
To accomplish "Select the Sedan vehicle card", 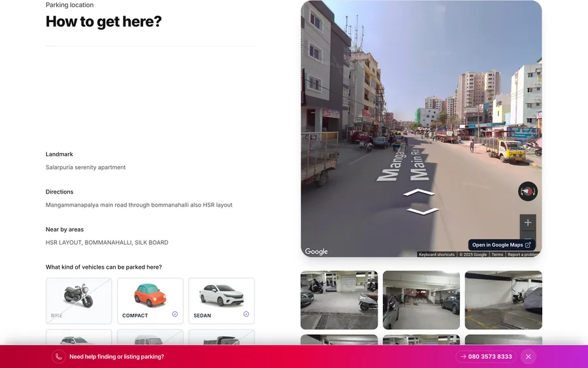I will [x=221, y=301].
